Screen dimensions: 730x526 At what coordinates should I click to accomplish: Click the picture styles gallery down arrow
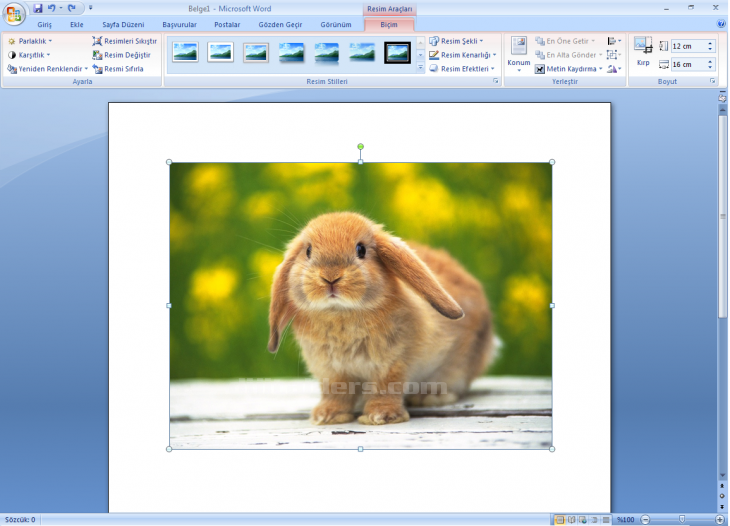coord(420,55)
